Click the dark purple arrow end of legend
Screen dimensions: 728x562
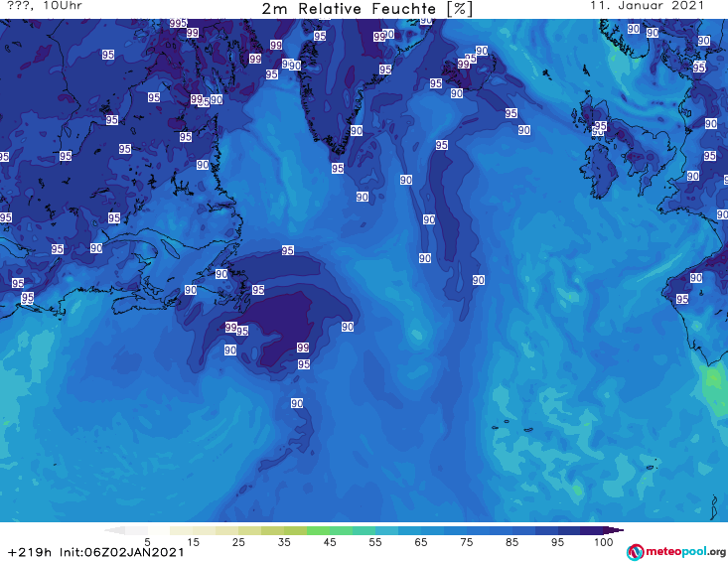tap(614, 530)
